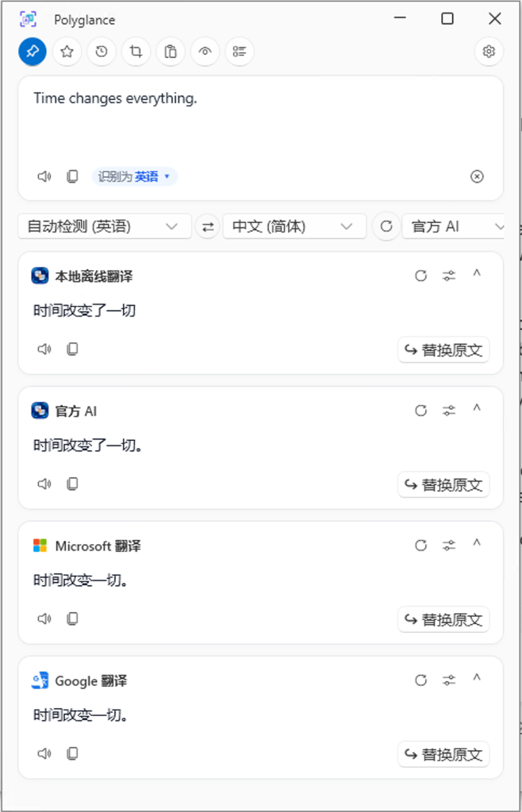Click the retranslate refresh button beside 官方 AI

386,227
